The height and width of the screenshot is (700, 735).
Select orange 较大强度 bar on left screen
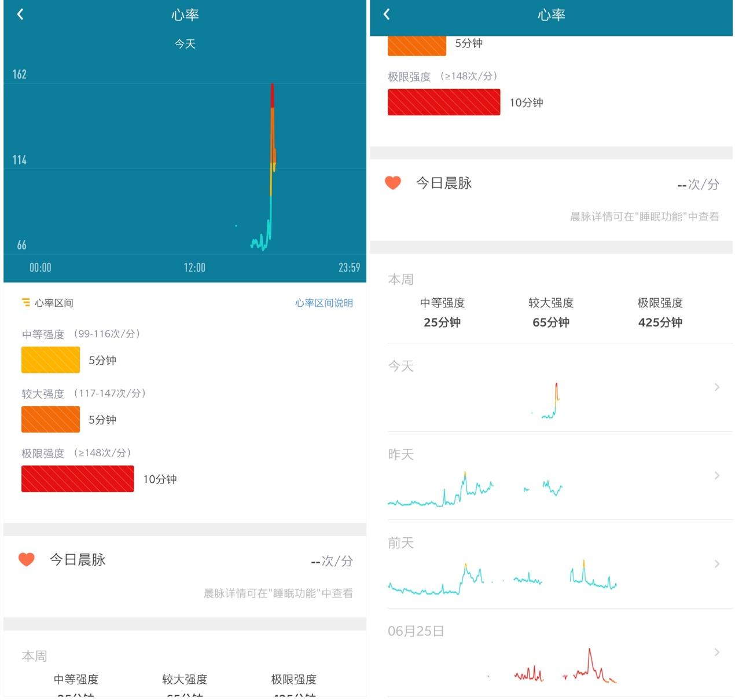point(50,419)
